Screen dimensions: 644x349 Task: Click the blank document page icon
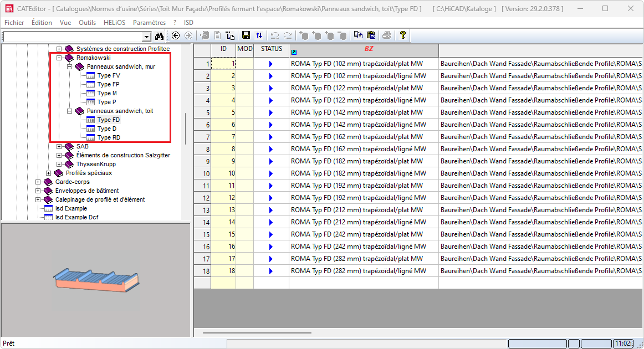point(218,35)
